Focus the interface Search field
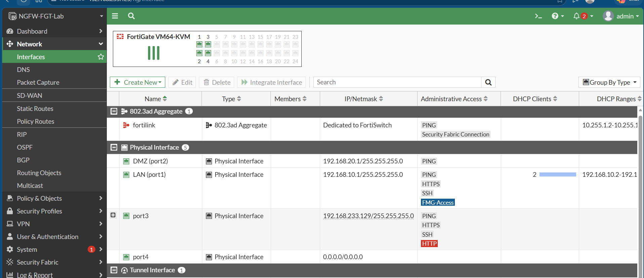The width and height of the screenshot is (644, 278). pyautogui.click(x=397, y=82)
